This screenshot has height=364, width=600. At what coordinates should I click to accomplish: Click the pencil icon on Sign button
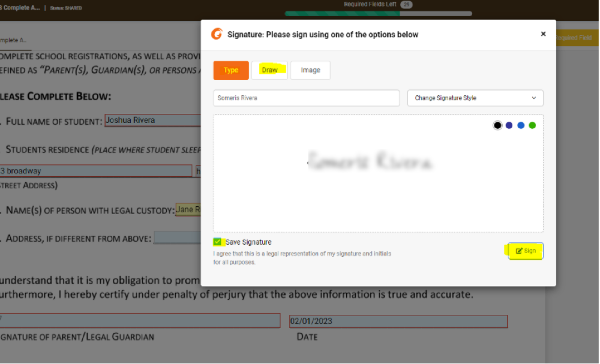pyautogui.click(x=519, y=251)
